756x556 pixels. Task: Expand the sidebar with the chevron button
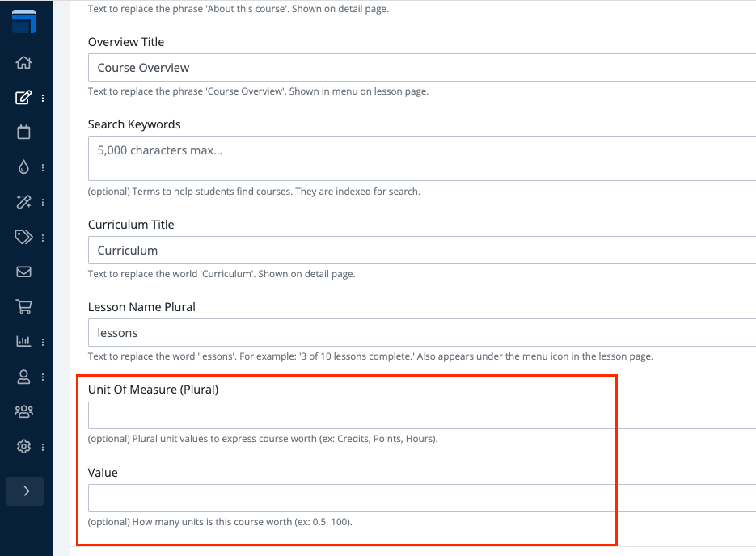click(x=25, y=491)
